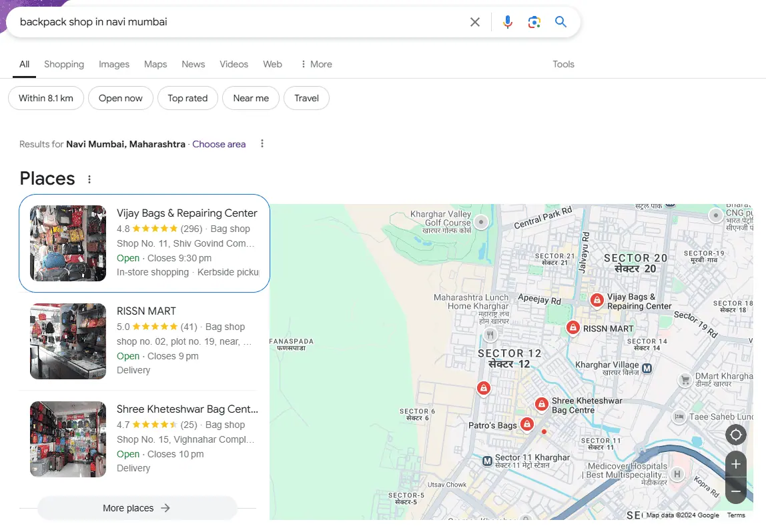Toggle the Top rated filter chip
The height and width of the screenshot is (532, 766).
pos(187,98)
